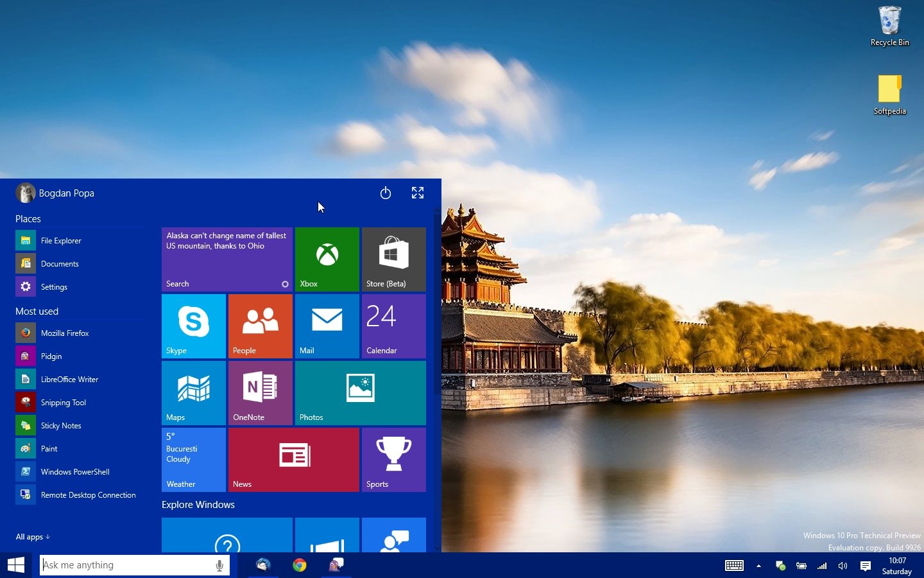Open the Alaska mountain Search news story

(x=227, y=257)
